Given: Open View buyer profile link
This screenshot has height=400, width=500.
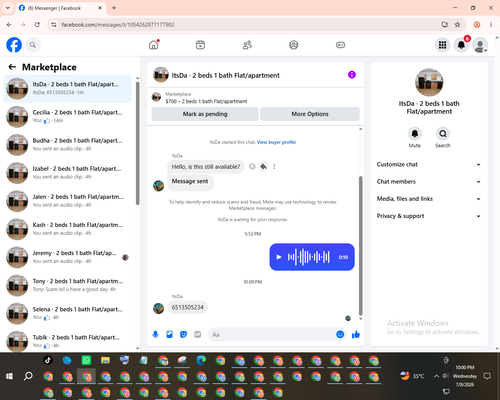Looking at the screenshot, I should pos(276,142).
